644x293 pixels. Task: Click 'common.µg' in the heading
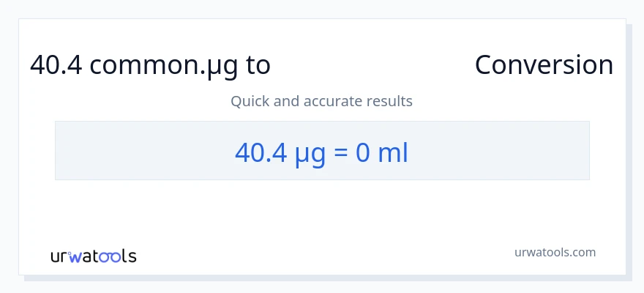[x=163, y=65]
